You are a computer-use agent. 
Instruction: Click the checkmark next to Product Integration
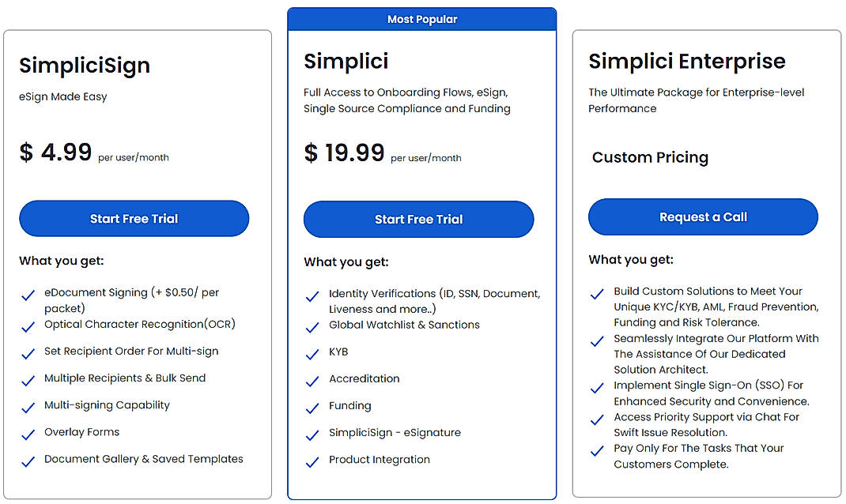pyautogui.click(x=312, y=460)
